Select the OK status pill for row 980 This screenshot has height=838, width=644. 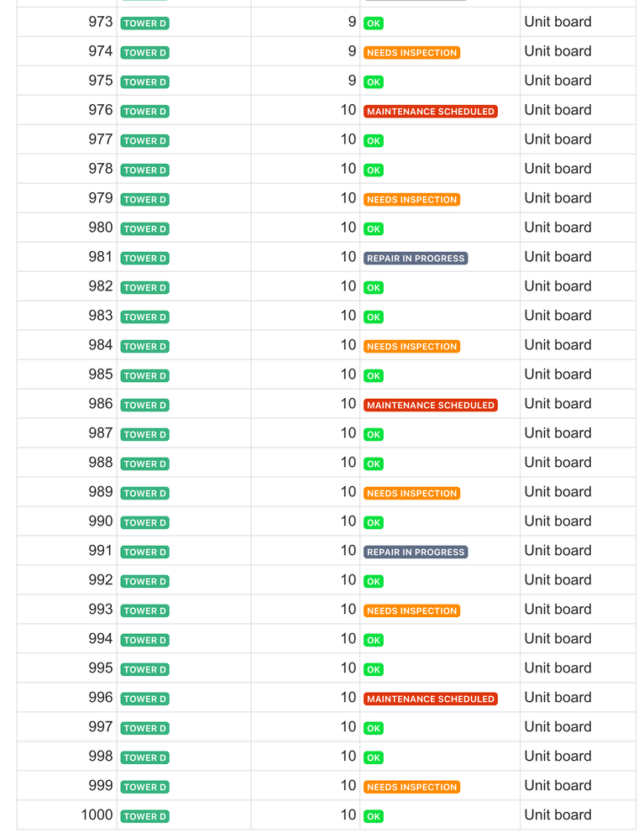373,228
